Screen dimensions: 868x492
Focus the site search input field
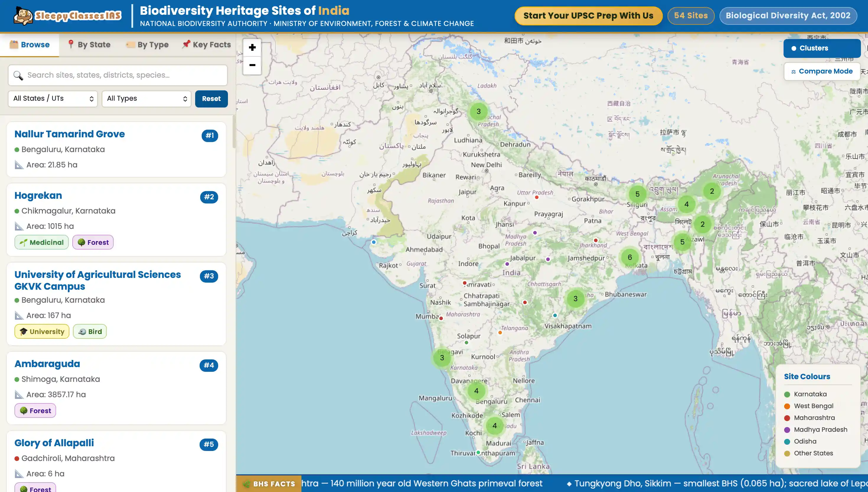[x=118, y=75]
